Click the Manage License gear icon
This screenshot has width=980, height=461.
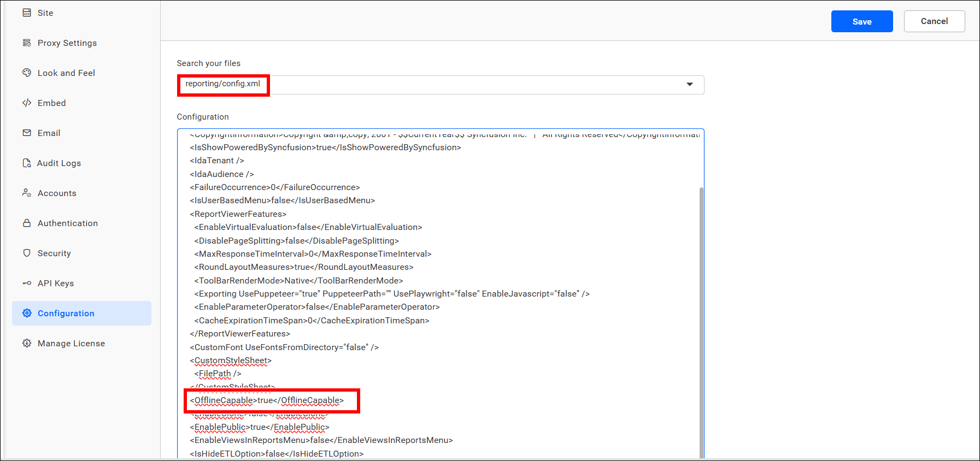click(27, 343)
